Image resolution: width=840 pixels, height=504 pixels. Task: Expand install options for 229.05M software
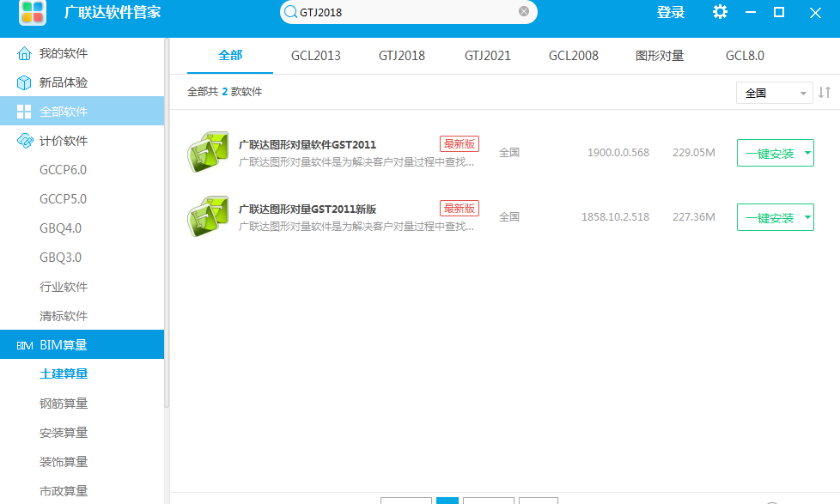tap(807, 153)
